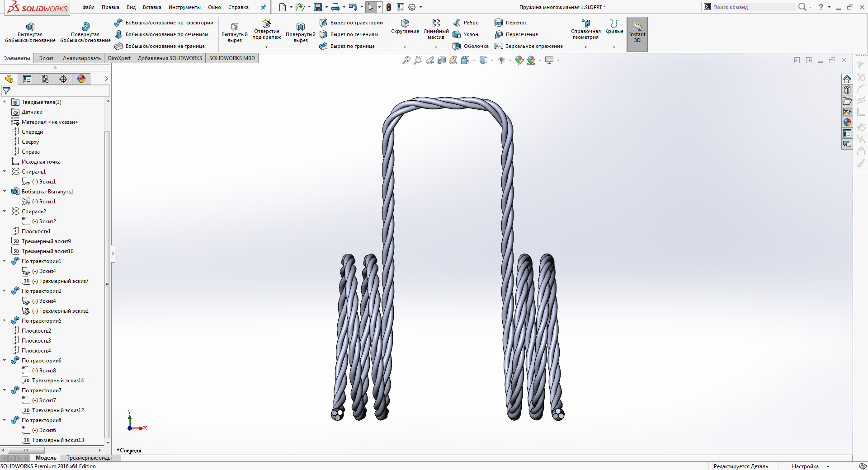The width and height of the screenshot is (868, 470).
Task: Open the Вставка menu
Action: [x=152, y=7]
